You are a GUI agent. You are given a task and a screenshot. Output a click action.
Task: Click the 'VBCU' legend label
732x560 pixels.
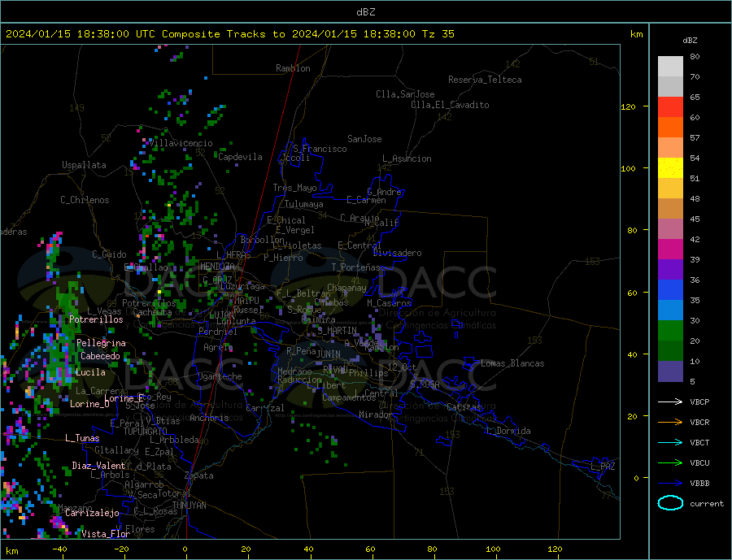pos(699,463)
